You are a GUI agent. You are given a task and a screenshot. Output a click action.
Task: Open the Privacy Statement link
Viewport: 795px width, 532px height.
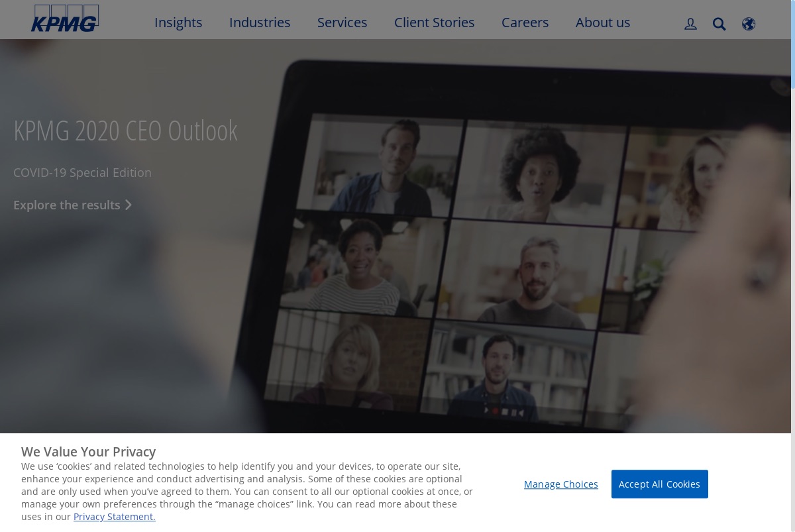click(x=114, y=517)
